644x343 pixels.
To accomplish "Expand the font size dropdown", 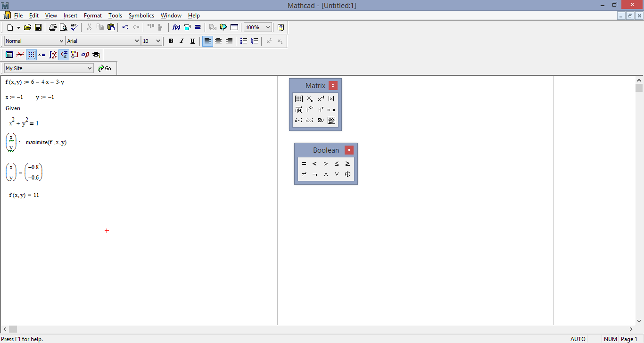I will (158, 41).
